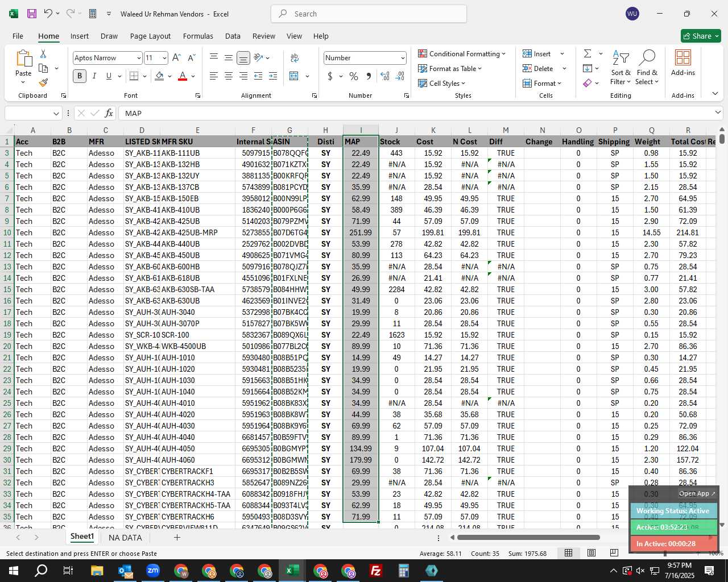Click the Search box in title bar

coord(369,14)
